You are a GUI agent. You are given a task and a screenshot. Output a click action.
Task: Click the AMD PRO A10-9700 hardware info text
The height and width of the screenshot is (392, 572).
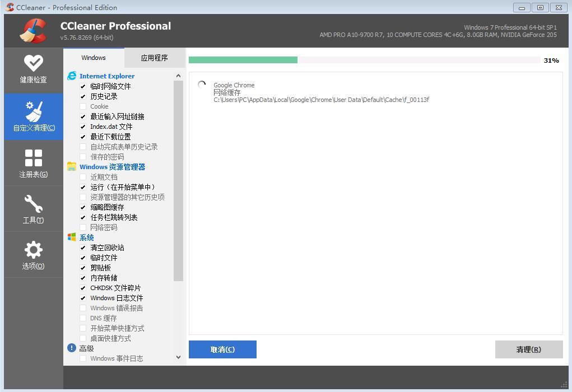(x=438, y=35)
